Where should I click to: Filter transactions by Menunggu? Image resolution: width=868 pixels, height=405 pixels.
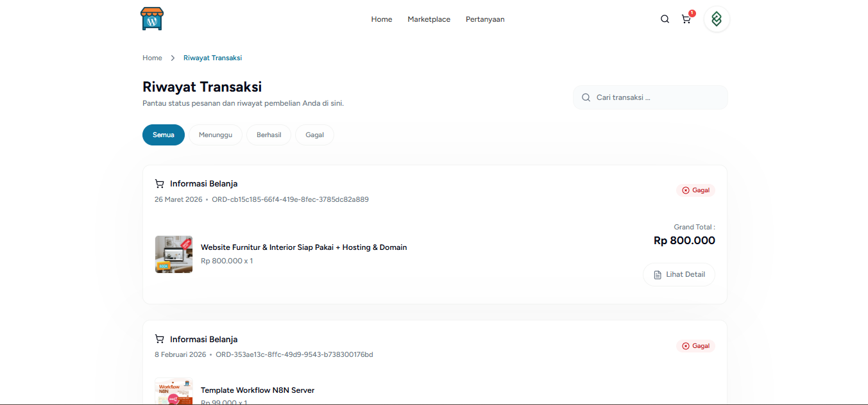[x=215, y=135]
